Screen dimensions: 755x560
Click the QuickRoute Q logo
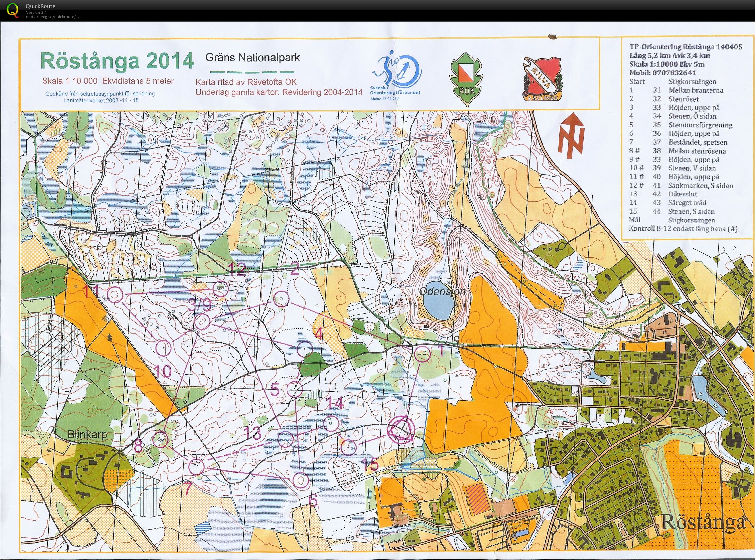(13, 10)
